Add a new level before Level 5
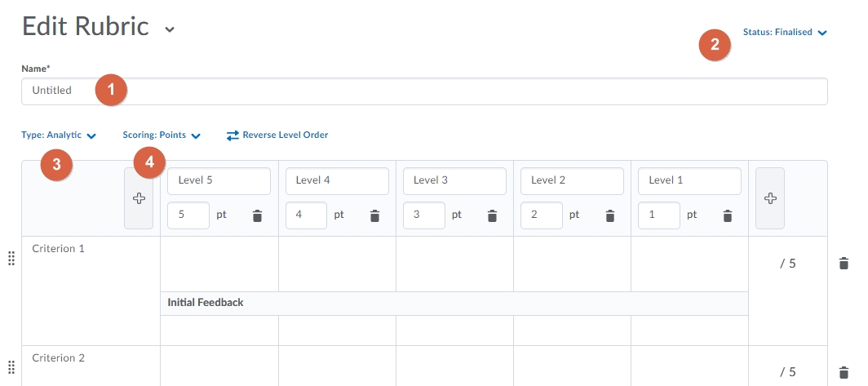This screenshot has height=386, width=868. (139, 198)
